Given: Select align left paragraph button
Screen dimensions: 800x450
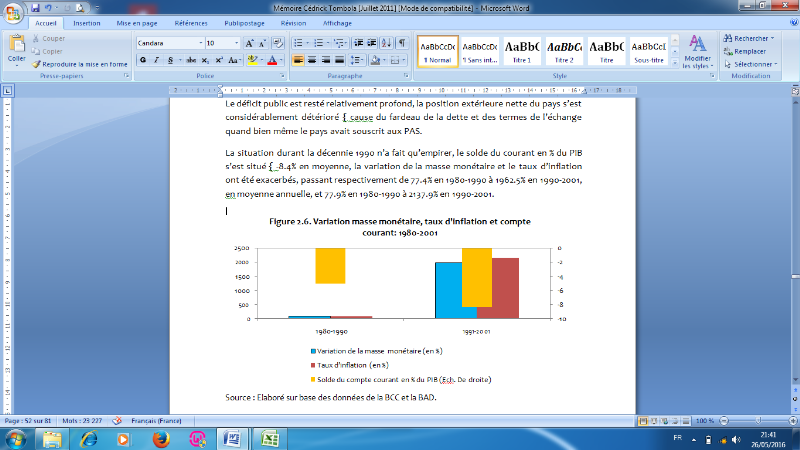Looking at the screenshot, I should 298,60.
